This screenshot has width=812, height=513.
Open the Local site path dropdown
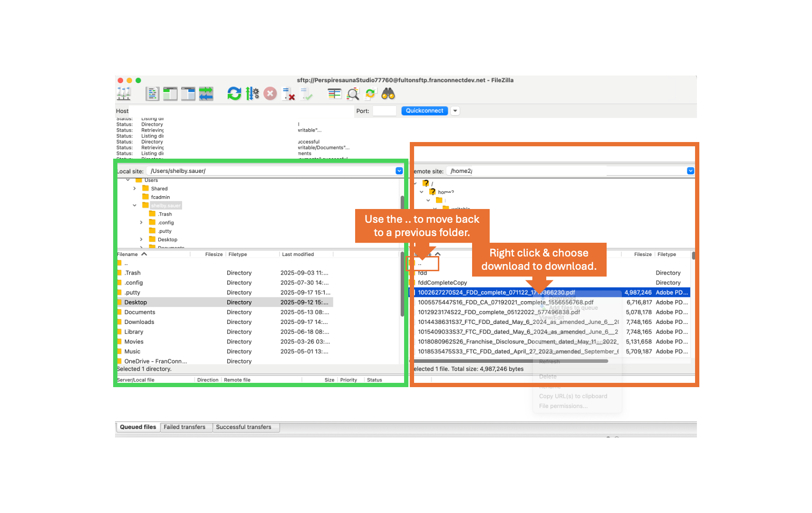(x=399, y=171)
